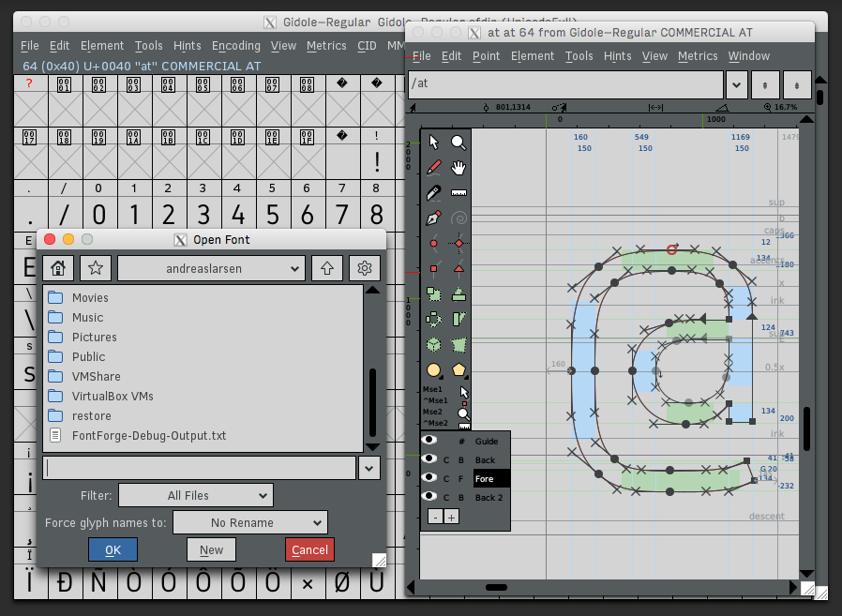Open the Filter 'All Files' dropdown
The image size is (842, 616).
click(195, 495)
